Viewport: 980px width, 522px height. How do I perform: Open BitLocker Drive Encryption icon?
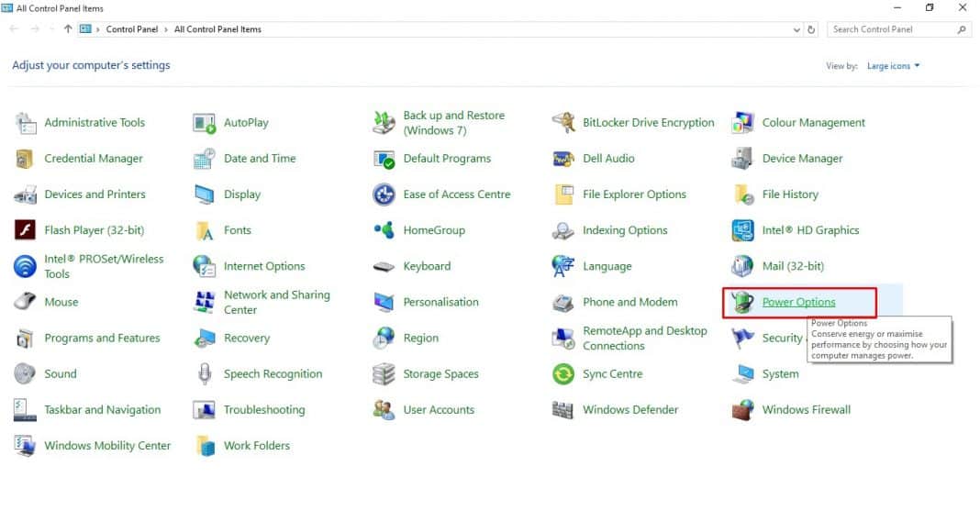tap(563, 123)
